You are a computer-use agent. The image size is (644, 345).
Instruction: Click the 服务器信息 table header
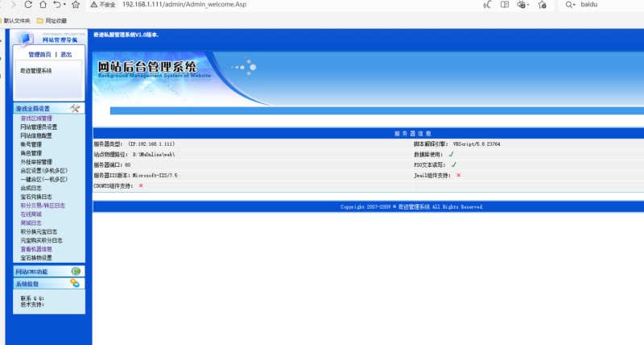tap(412, 134)
